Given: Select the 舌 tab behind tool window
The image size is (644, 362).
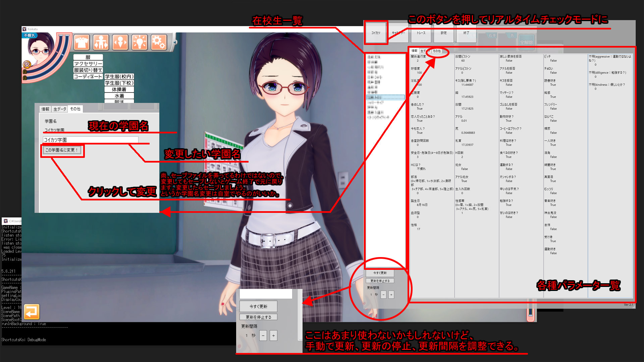Looking at the screenshot, I should click(512, 36).
